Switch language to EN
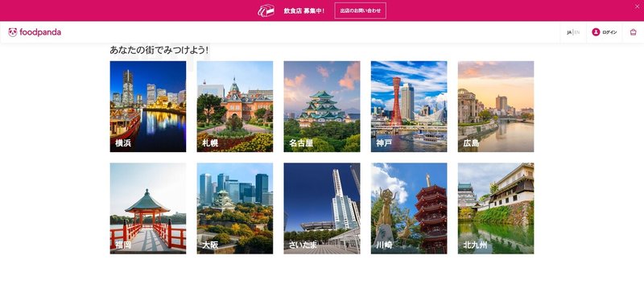 (577, 32)
